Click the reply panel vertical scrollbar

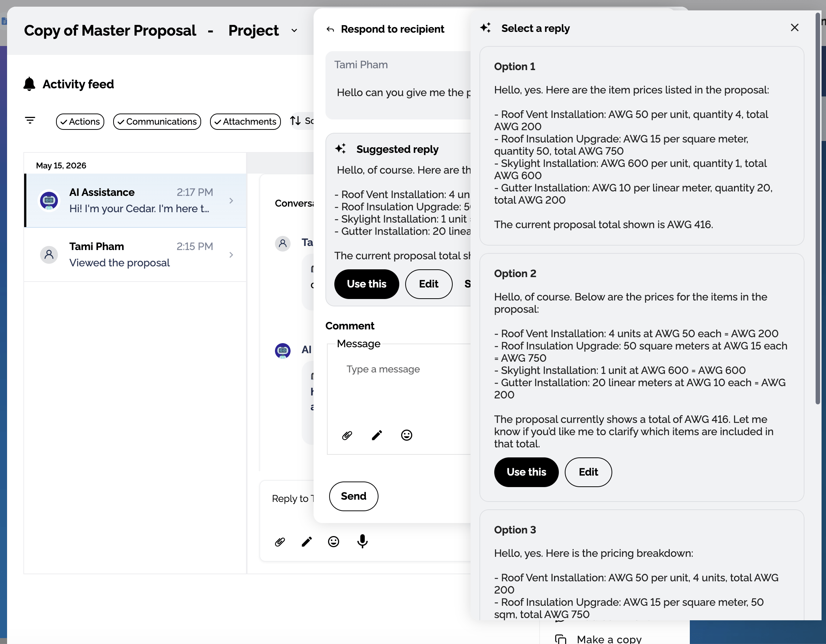[817, 208]
